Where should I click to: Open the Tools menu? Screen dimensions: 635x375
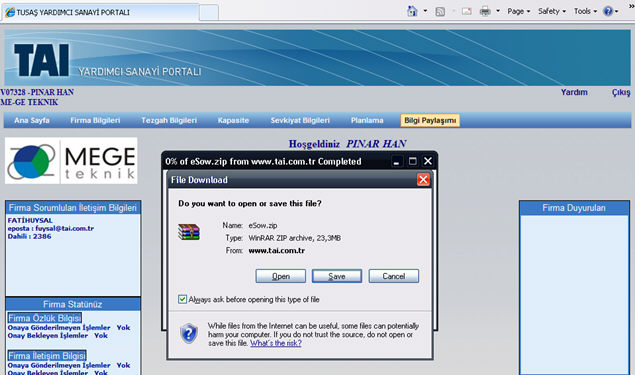coord(585,11)
